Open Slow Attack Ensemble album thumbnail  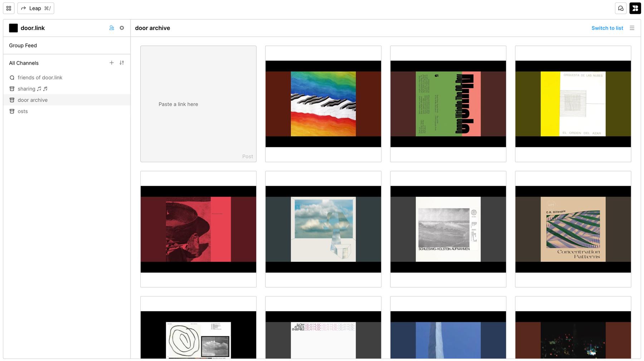(x=323, y=327)
